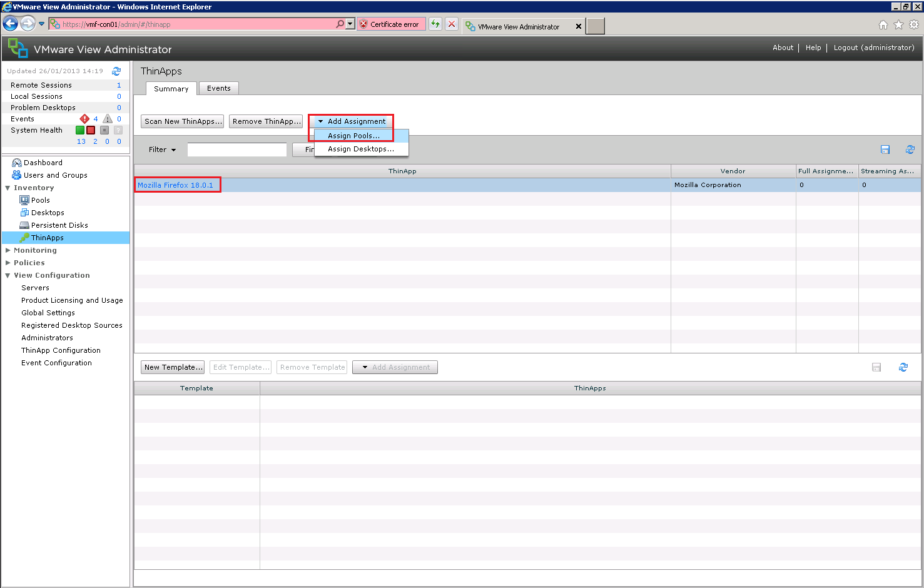Switch to the Events tab

[218, 88]
